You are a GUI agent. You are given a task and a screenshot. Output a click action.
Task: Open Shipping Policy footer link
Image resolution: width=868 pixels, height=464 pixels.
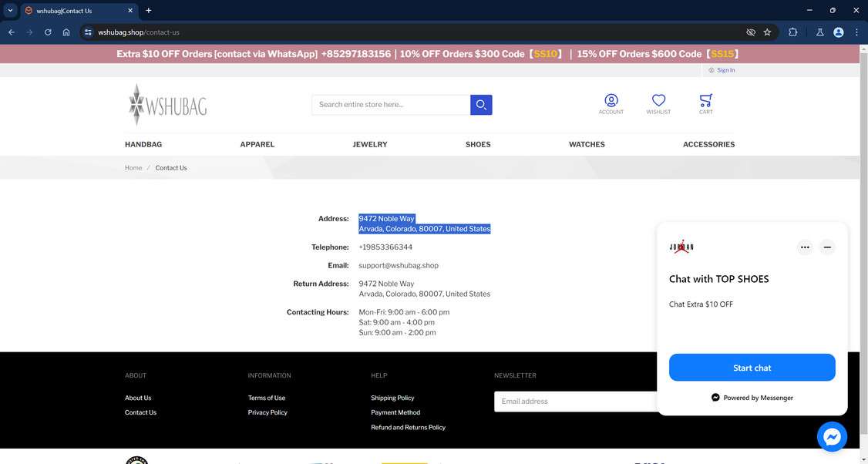pos(392,398)
